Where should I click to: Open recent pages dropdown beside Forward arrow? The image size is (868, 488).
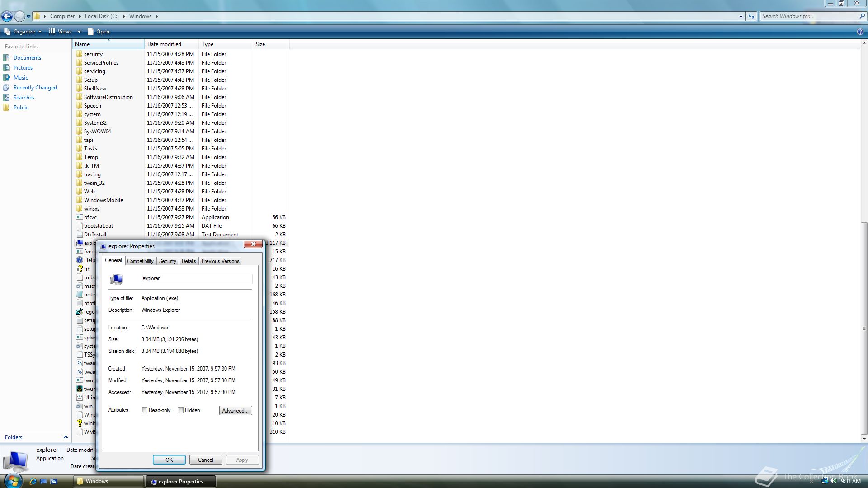(x=28, y=17)
